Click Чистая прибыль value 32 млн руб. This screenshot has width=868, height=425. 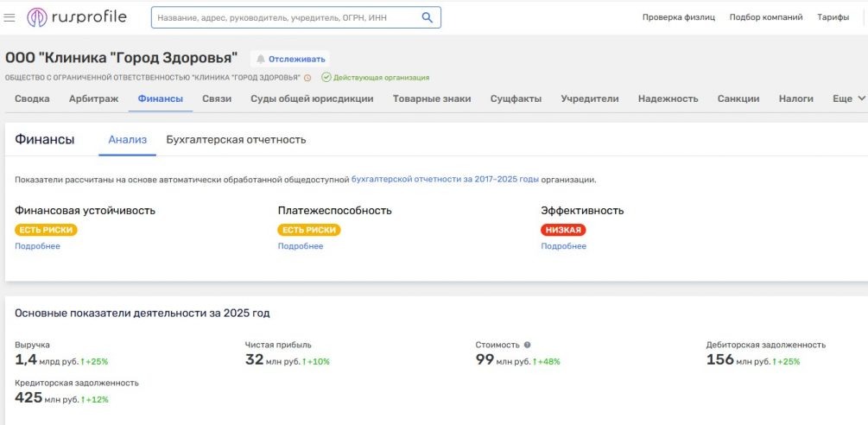coord(273,360)
